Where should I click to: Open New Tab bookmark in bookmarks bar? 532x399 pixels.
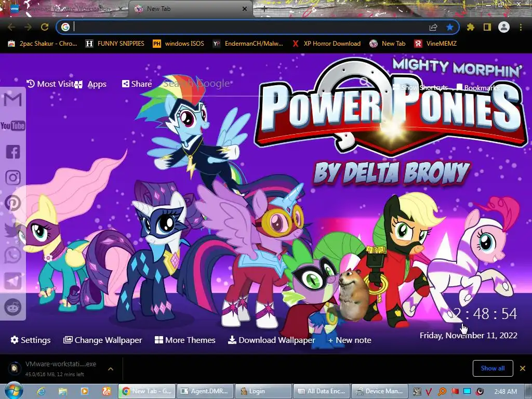pyautogui.click(x=388, y=44)
